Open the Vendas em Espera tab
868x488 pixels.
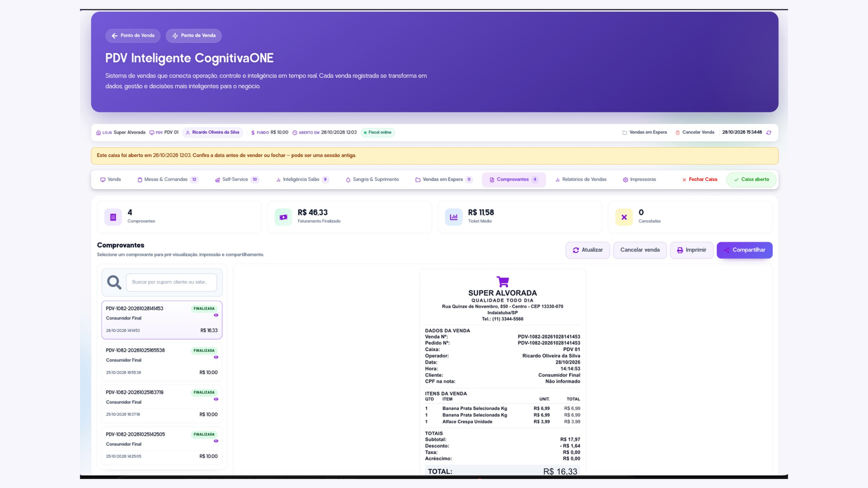pos(444,179)
